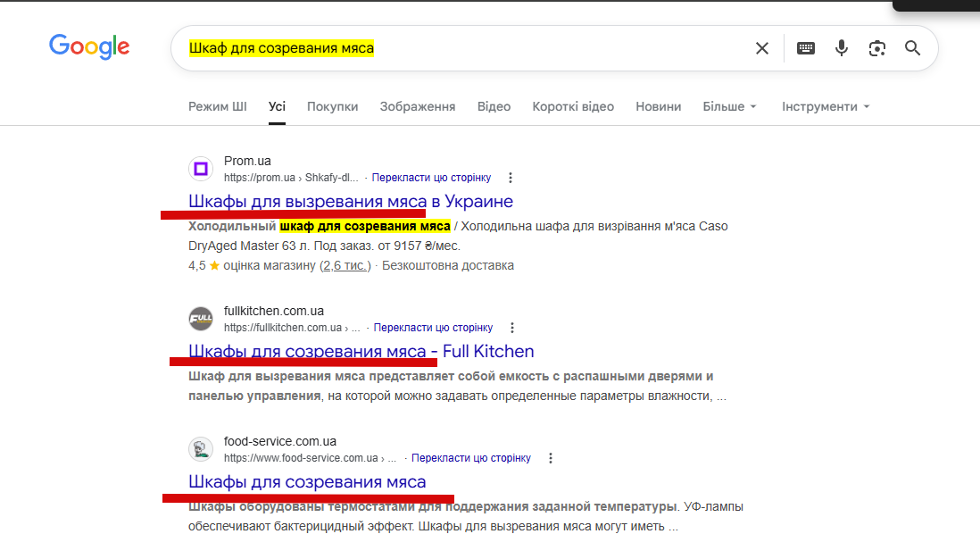Switch to the Зображення tab
Image resolution: width=980 pixels, height=559 pixels.
[418, 106]
